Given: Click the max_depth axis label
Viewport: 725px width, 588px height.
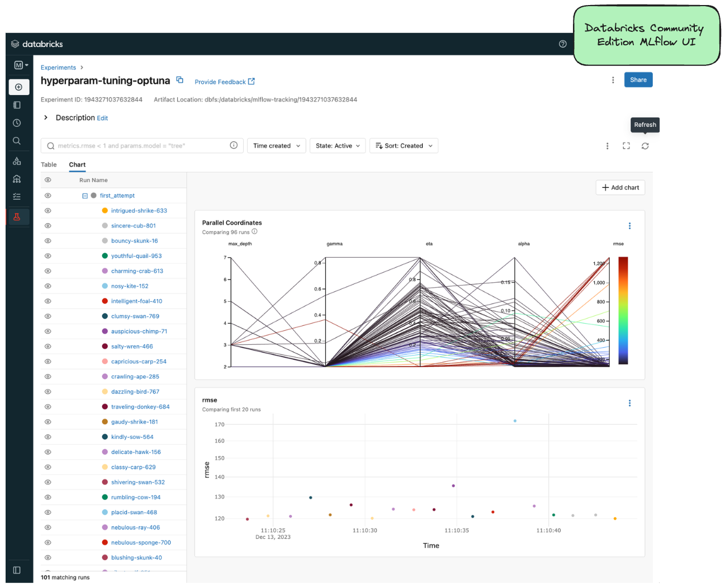Looking at the screenshot, I should click(240, 244).
